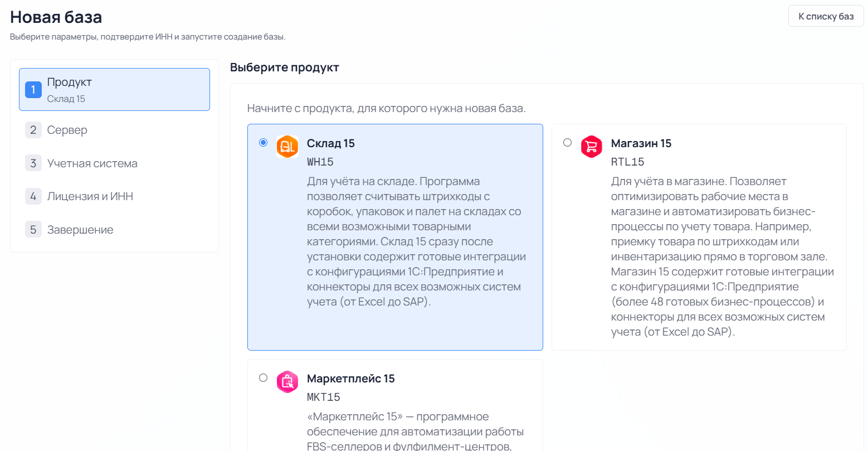
Task: Select the Магазин 15 radio button
Action: tap(568, 143)
